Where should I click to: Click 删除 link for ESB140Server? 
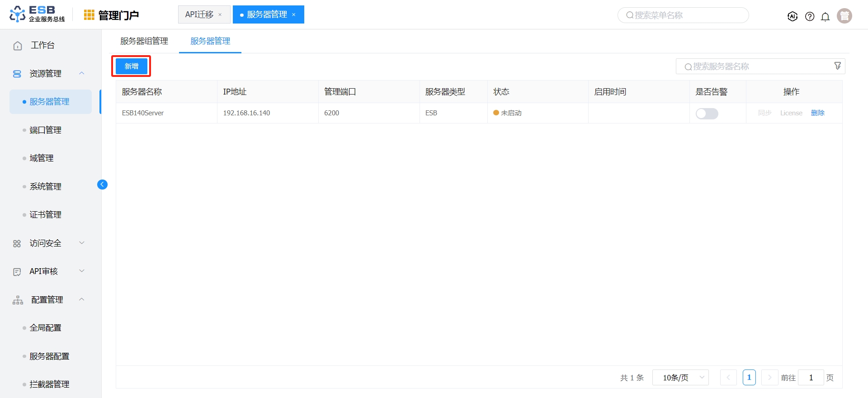[817, 113]
